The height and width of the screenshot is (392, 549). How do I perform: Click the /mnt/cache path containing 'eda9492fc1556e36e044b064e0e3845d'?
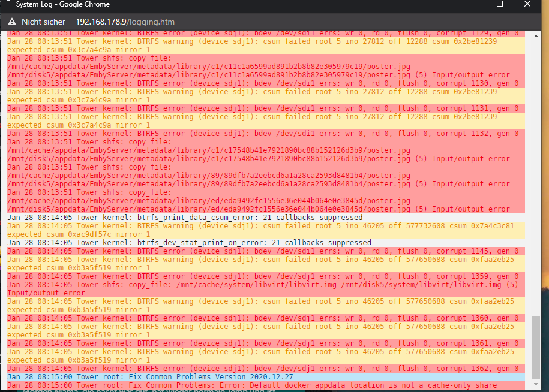pyautogui.click(x=209, y=201)
